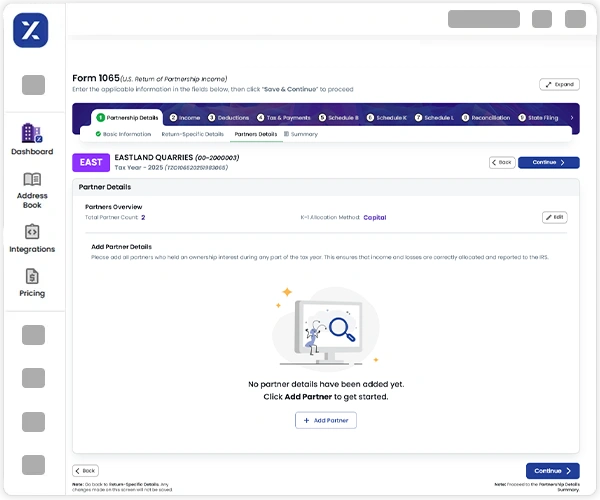The height and width of the screenshot is (500, 600).
Task: Click the EAST business badge
Action: click(x=91, y=163)
